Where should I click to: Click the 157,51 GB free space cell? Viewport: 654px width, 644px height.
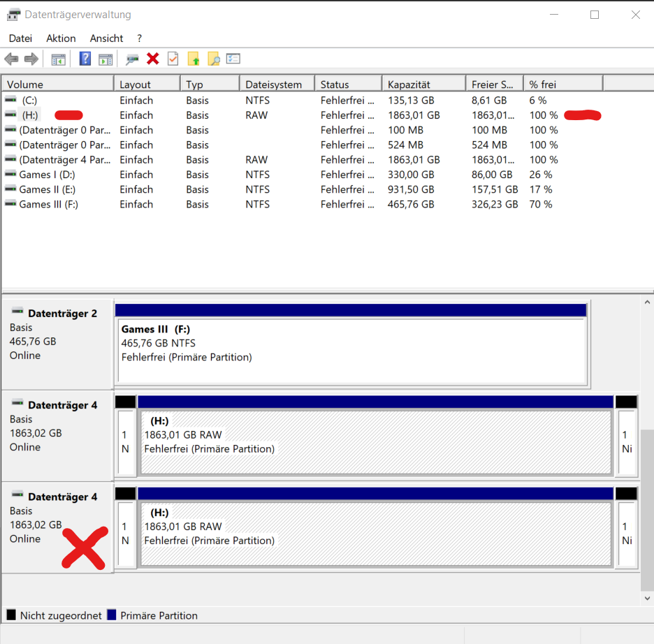(x=495, y=190)
